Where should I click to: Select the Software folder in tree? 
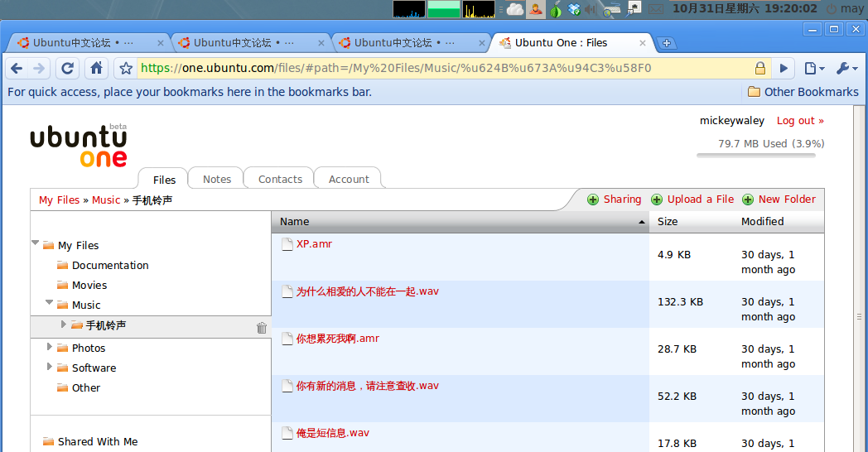[x=94, y=368]
